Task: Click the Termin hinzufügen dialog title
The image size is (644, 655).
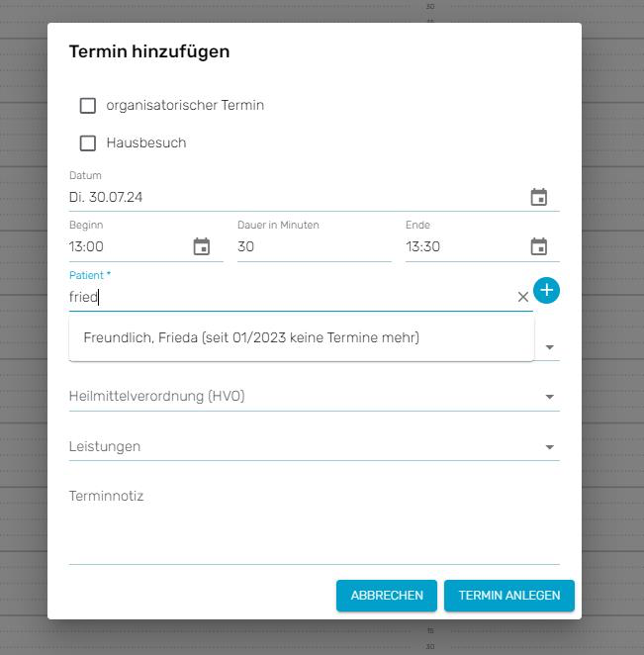Action: click(x=149, y=51)
